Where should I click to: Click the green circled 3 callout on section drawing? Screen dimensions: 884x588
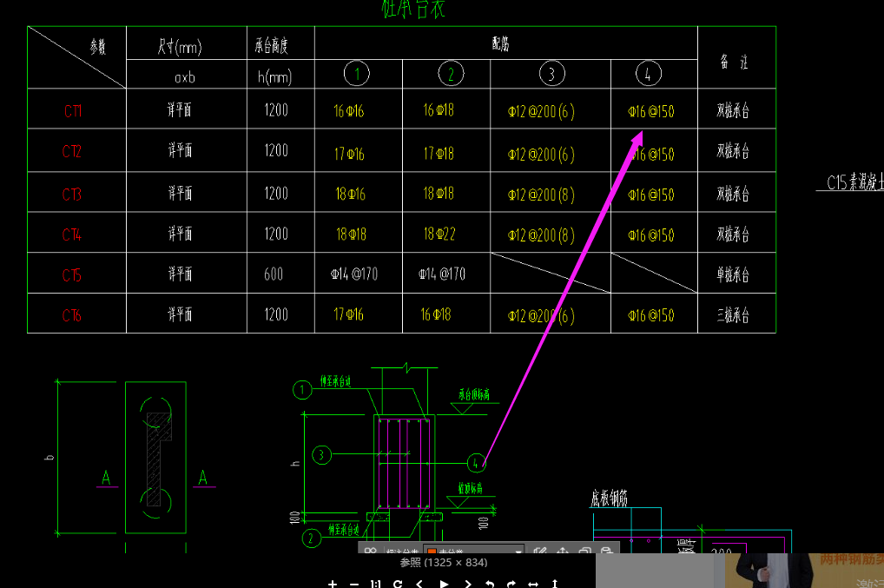click(321, 455)
